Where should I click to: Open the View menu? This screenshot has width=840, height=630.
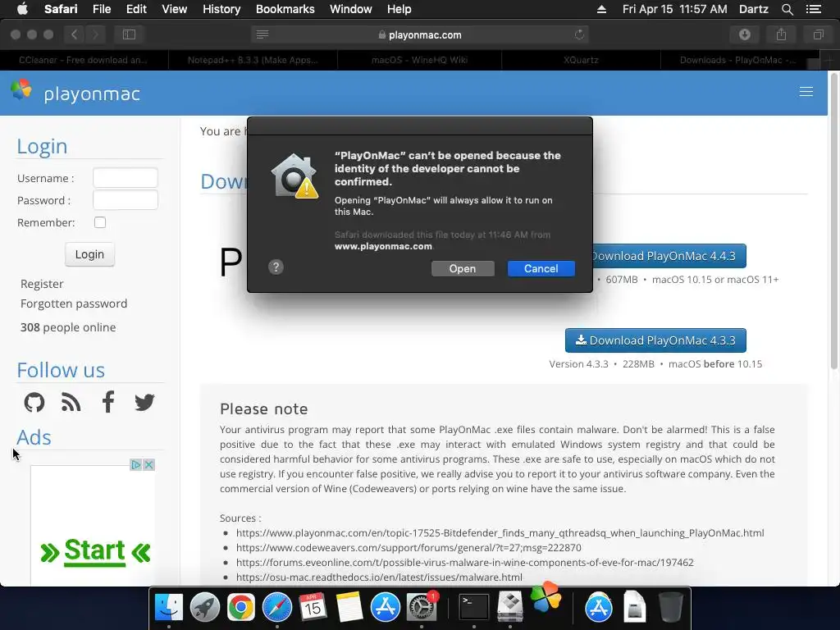pyautogui.click(x=174, y=9)
